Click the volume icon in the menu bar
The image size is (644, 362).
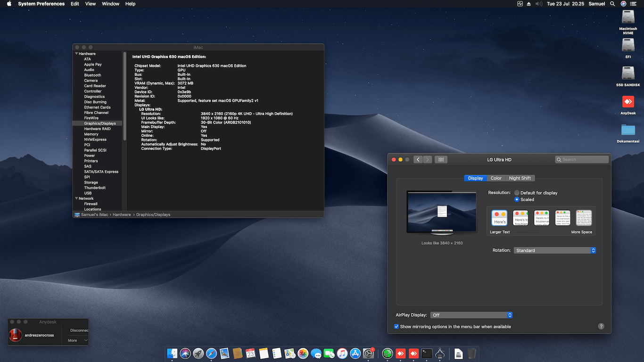(x=539, y=4)
